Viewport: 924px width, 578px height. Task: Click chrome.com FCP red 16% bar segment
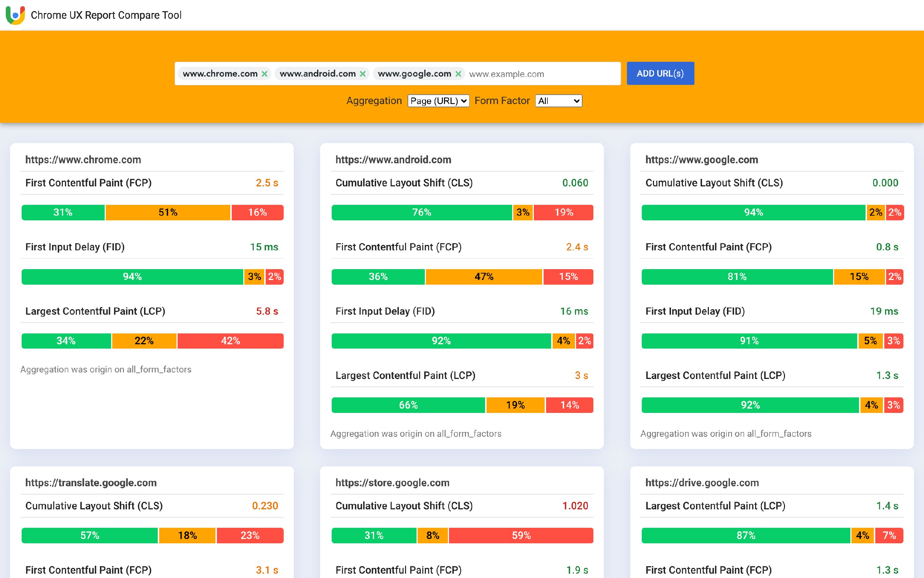(258, 212)
